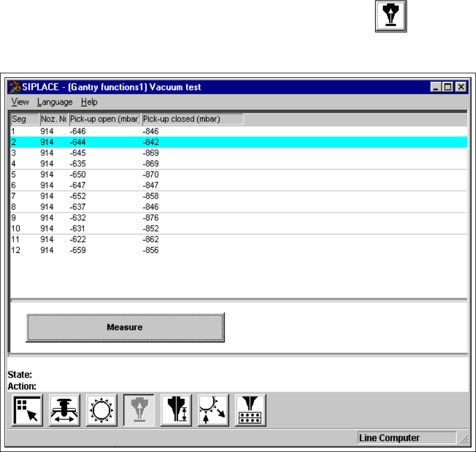Close the Vacuum test window

coord(461,87)
